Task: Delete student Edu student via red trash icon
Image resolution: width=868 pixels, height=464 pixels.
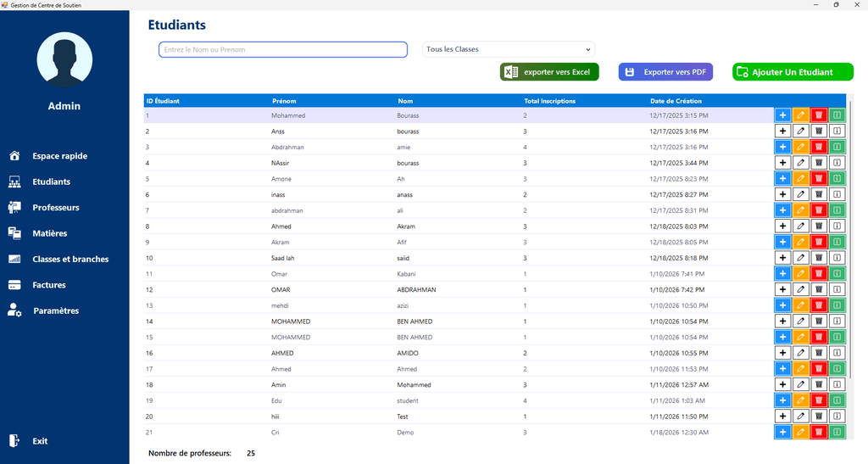Action: 819,400
